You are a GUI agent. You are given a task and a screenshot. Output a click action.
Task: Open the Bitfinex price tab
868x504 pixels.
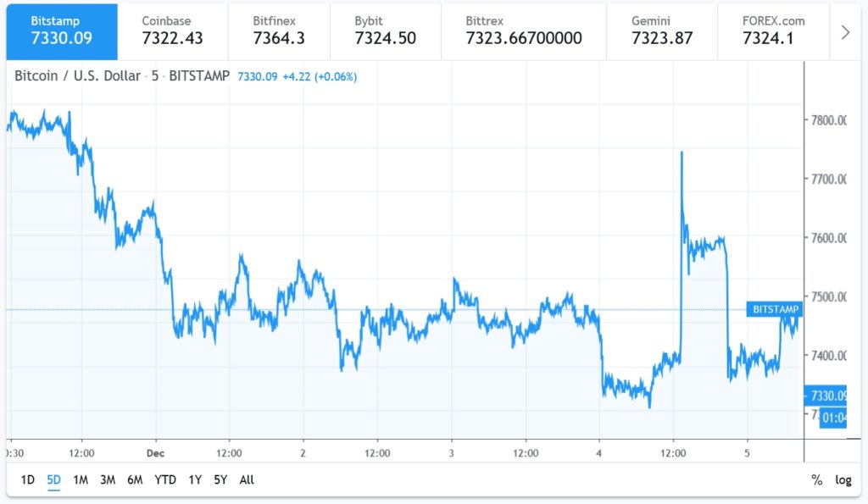tap(279, 30)
